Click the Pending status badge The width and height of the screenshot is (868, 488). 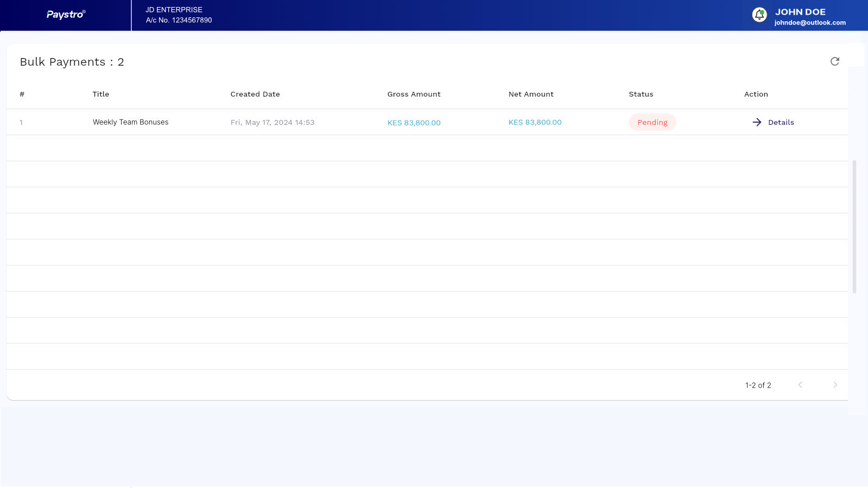[652, 122]
